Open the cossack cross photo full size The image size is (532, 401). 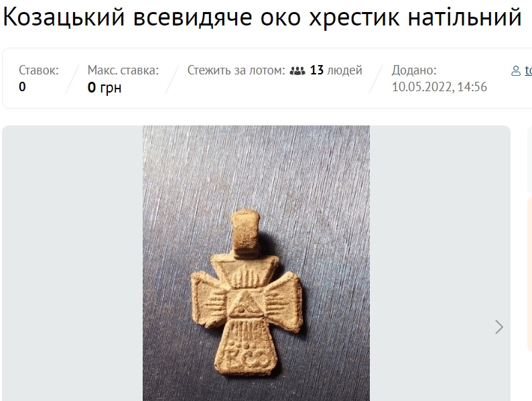pyautogui.click(x=256, y=263)
